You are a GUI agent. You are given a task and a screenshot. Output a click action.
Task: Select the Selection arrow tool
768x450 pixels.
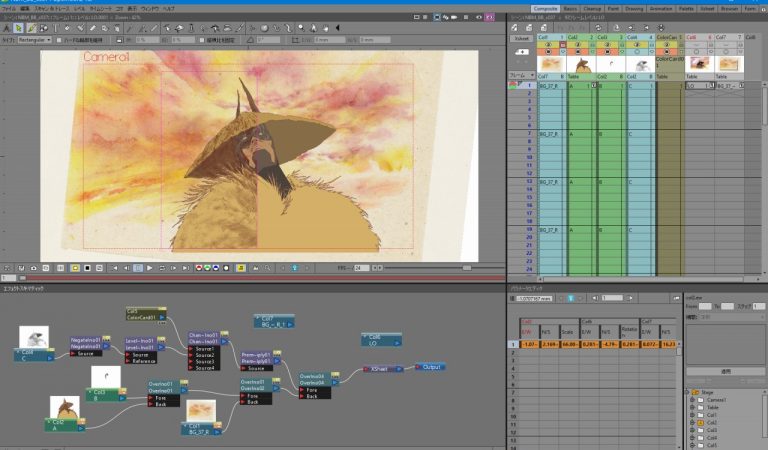click(19, 28)
